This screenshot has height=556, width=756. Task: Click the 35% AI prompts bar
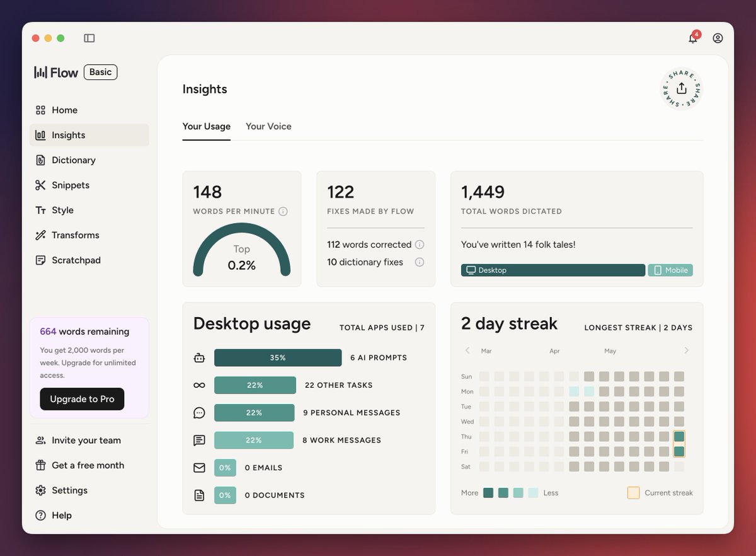pos(278,357)
